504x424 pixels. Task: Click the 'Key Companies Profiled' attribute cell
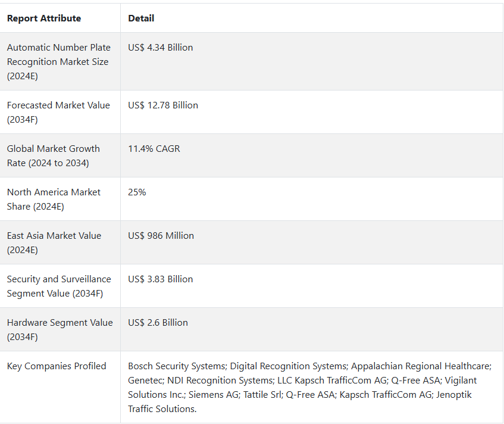[x=57, y=366]
